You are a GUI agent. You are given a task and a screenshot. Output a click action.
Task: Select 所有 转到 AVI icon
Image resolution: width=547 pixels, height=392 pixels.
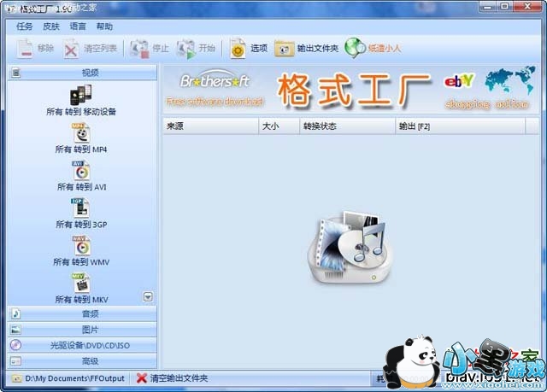tap(81, 171)
